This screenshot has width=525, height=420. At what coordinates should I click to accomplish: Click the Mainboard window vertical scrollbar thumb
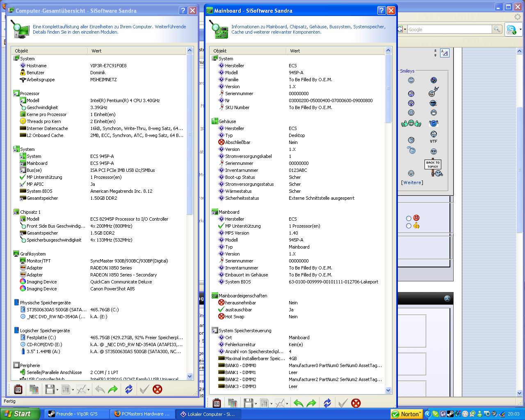click(x=388, y=88)
